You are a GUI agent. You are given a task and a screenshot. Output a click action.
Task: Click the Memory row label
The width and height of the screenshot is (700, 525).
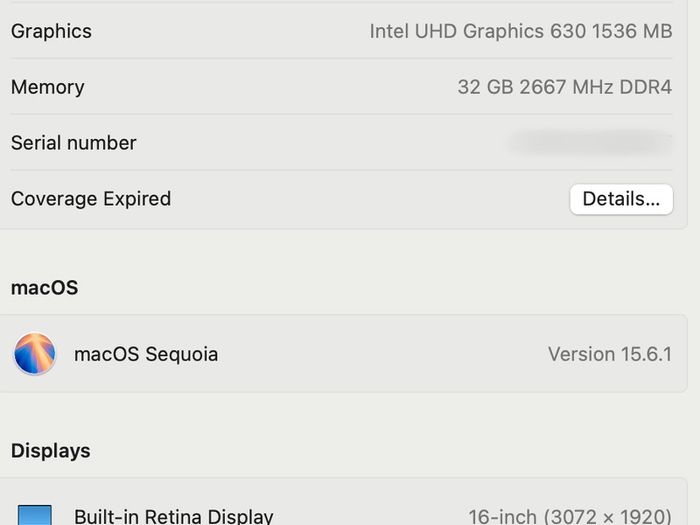[x=48, y=87]
